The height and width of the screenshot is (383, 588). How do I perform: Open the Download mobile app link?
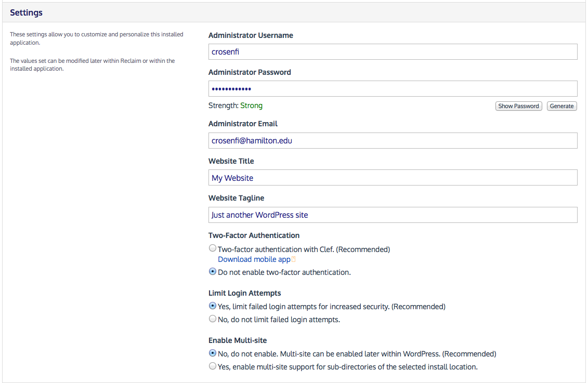pos(254,259)
